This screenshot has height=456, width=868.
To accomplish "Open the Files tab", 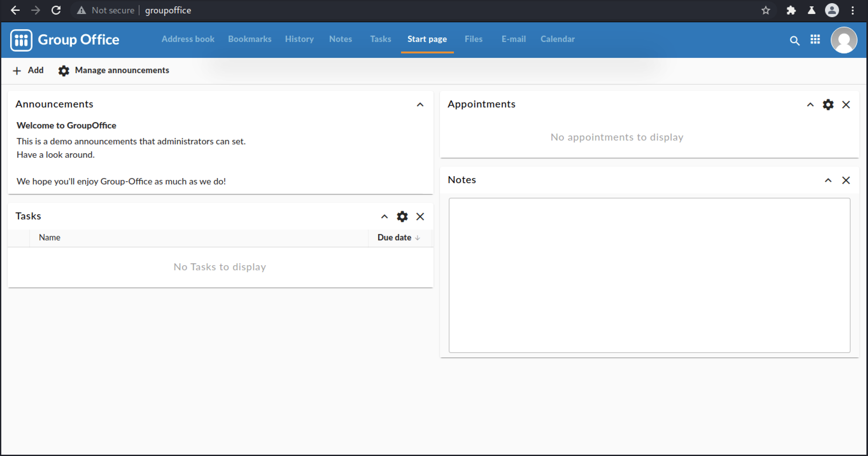I will 473,39.
